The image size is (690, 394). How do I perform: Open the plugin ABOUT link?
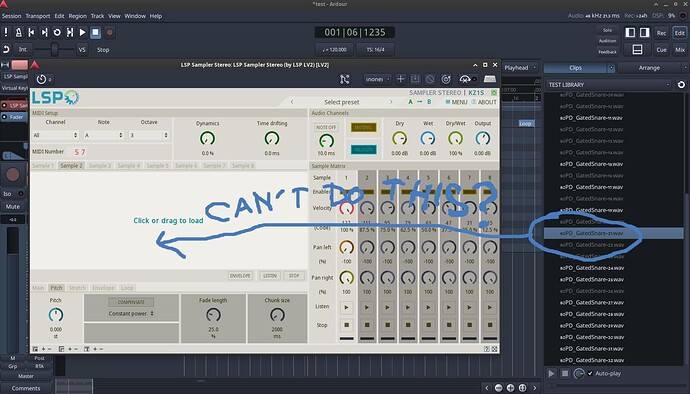coord(484,102)
